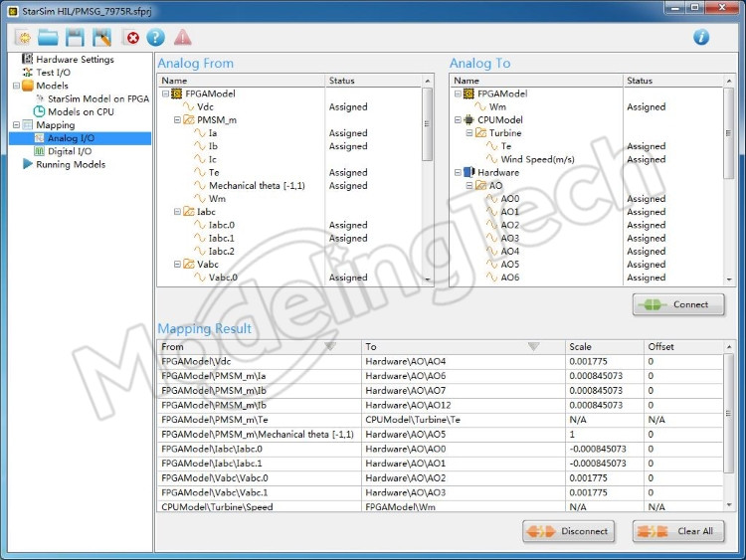
Task: Collapse AO folder in Analog To
Action: 469,186
